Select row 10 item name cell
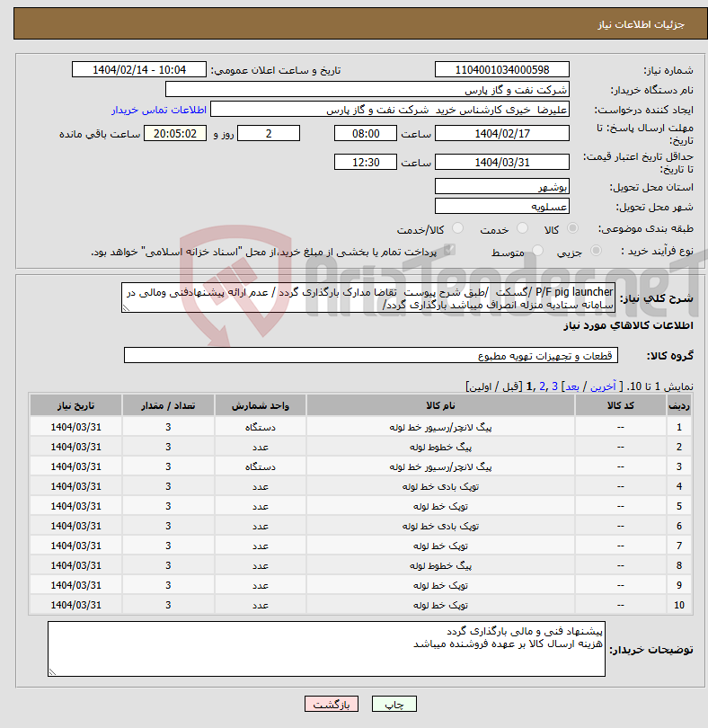Viewport: 708px width, 728px height. (x=440, y=605)
